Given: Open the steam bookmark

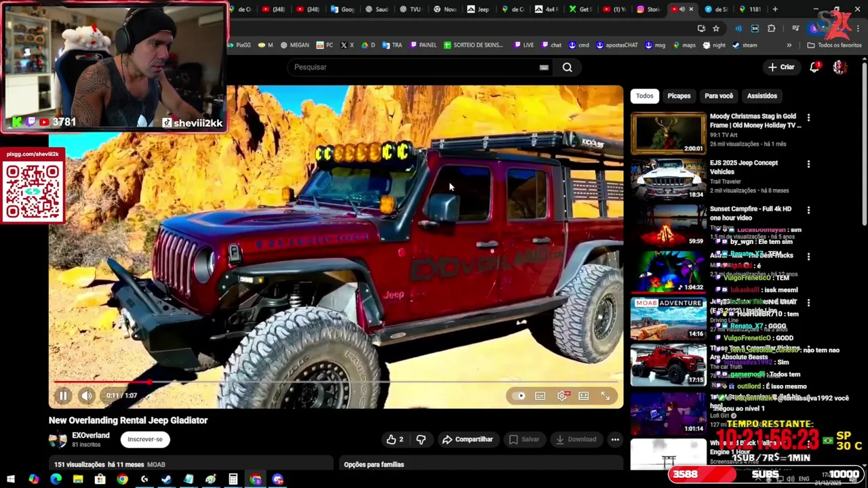Looking at the screenshot, I should (745, 45).
